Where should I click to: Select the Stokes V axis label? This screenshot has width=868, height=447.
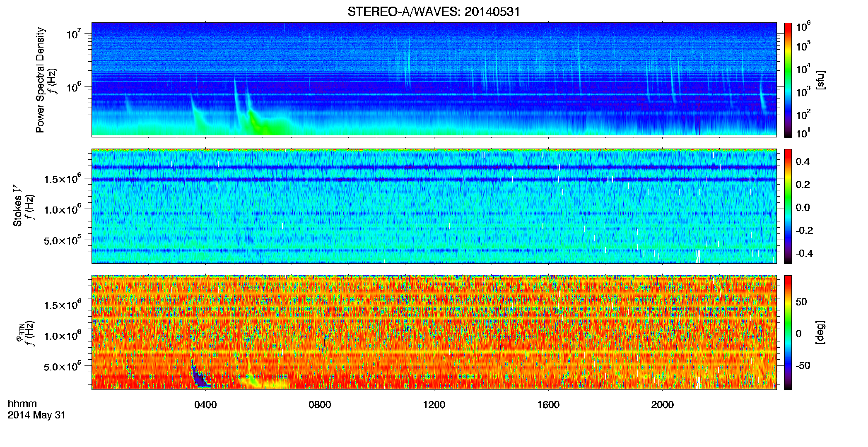(x=17, y=206)
